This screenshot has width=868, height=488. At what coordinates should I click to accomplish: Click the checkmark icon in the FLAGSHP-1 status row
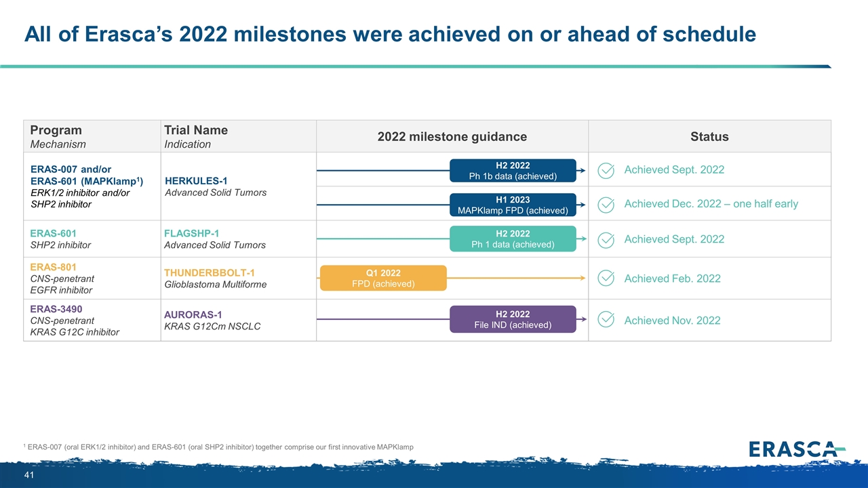tap(607, 240)
